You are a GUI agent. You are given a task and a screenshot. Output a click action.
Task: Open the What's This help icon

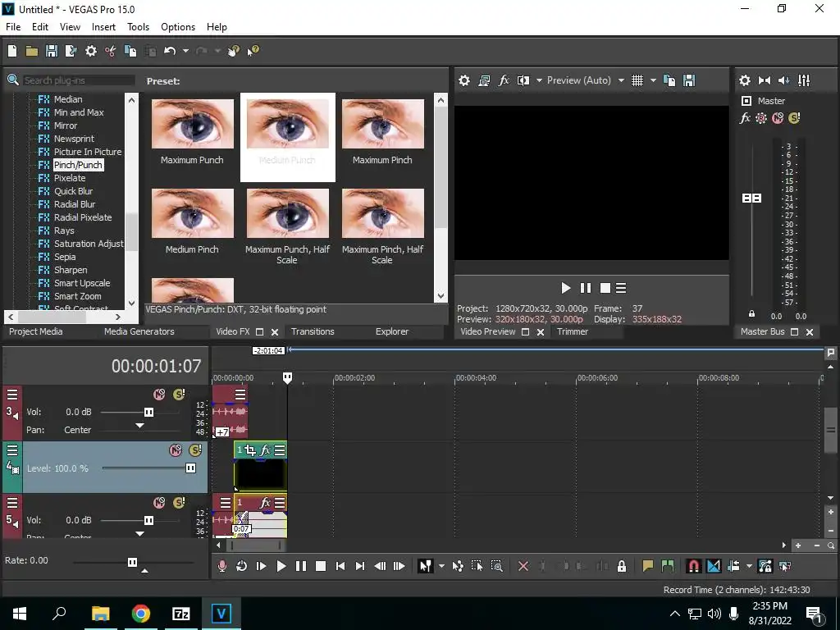[x=253, y=51]
